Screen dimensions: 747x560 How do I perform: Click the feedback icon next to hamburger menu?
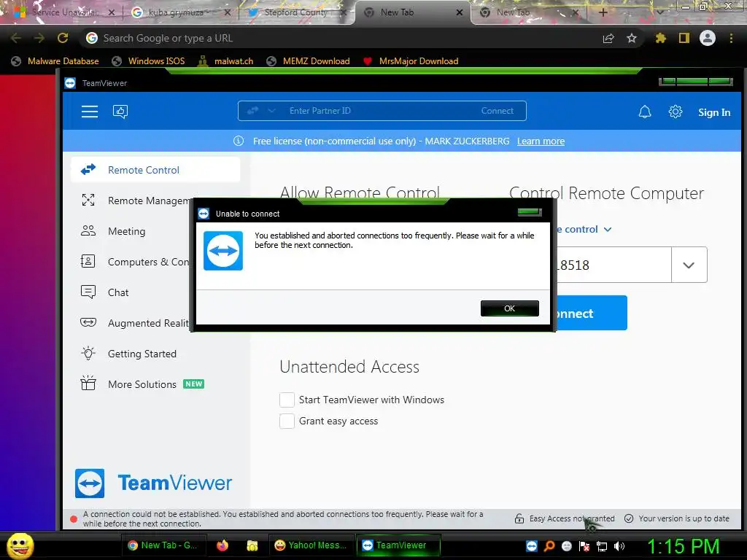[x=120, y=112]
